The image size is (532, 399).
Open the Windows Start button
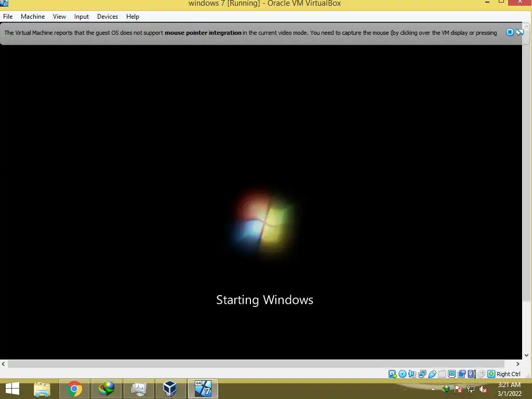(x=12, y=389)
